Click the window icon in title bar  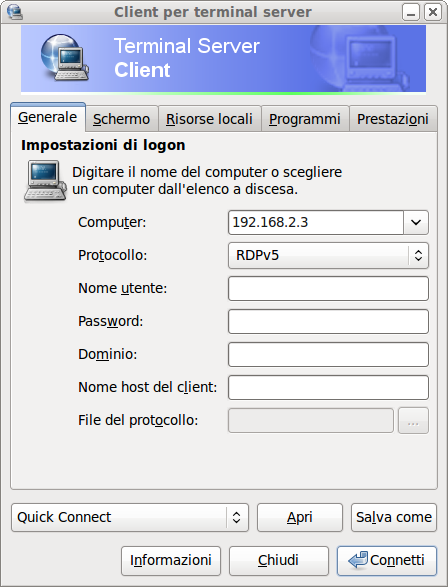point(15,12)
